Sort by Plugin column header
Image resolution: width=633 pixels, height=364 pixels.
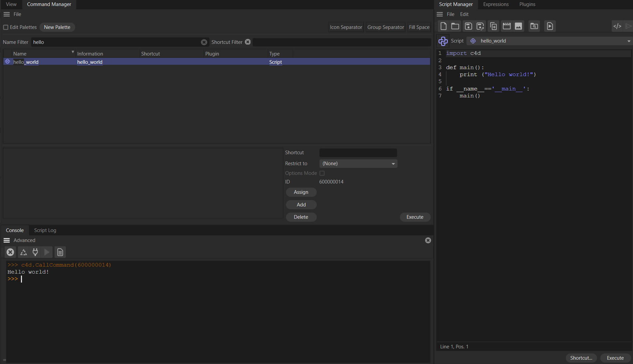pos(236,54)
